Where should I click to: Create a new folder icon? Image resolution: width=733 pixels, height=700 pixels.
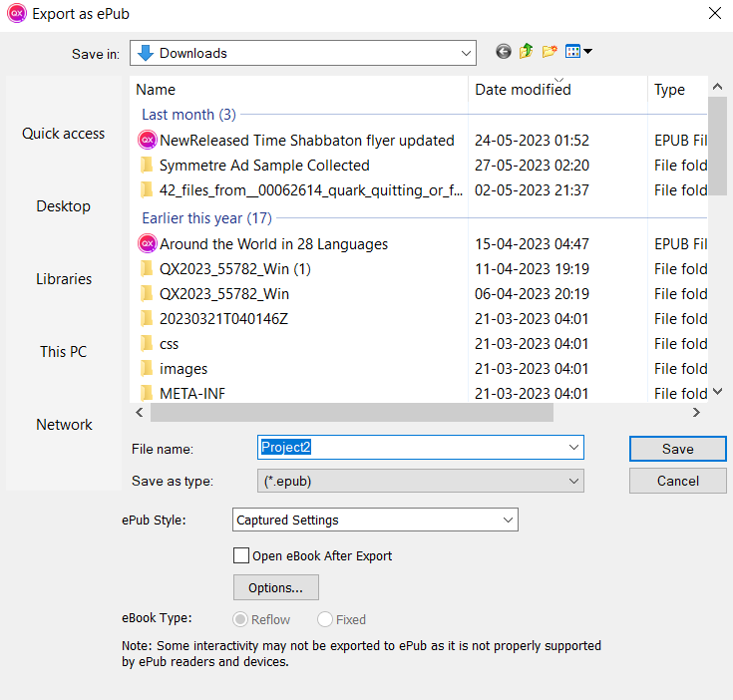(550, 51)
